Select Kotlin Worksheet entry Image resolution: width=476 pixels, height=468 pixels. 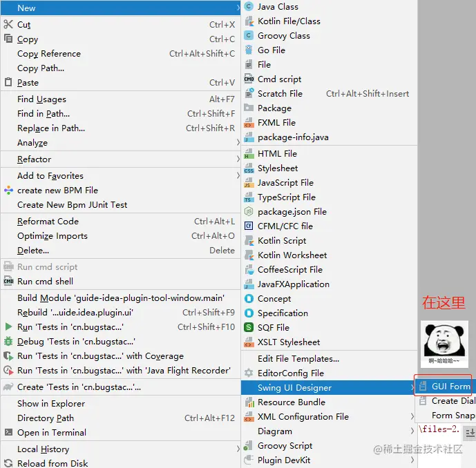pos(329,255)
